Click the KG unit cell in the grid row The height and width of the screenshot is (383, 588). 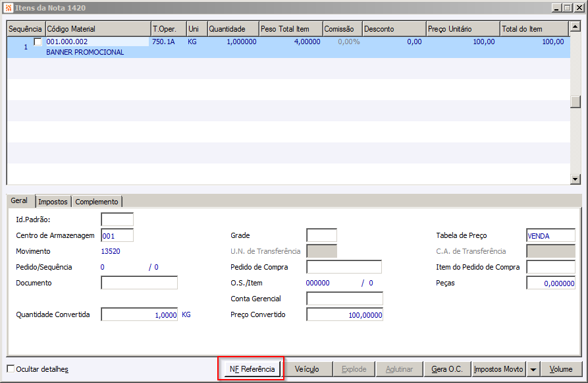coord(192,42)
